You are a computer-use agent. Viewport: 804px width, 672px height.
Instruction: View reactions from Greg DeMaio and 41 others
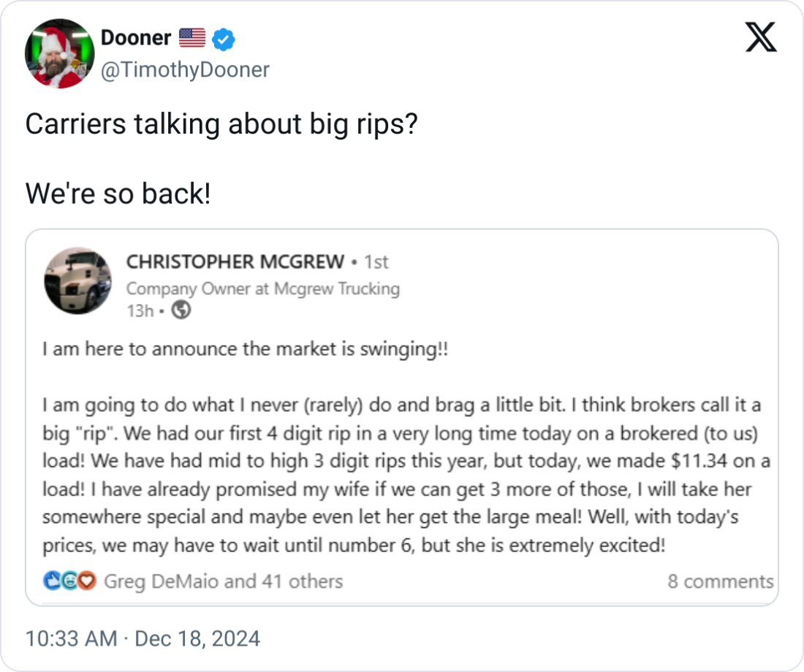click(x=223, y=581)
